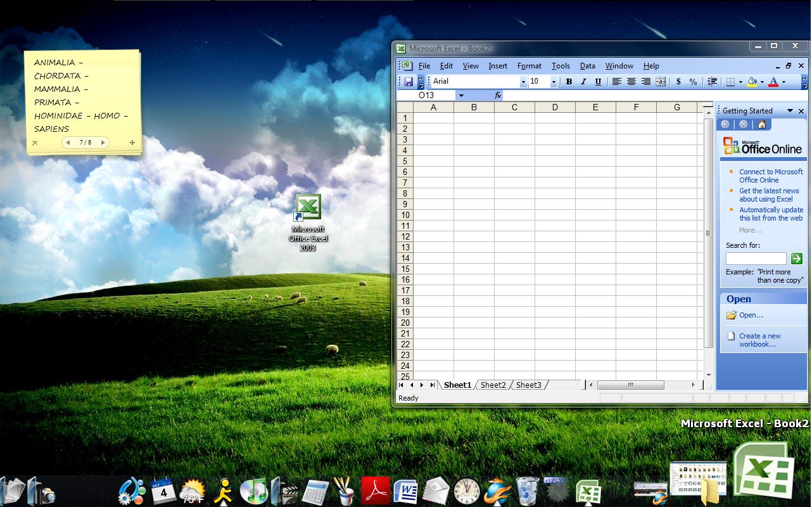This screenshot has height=507, width=812.
Task: Open the Borders dropdown arrow
Action: pos(740,82)
